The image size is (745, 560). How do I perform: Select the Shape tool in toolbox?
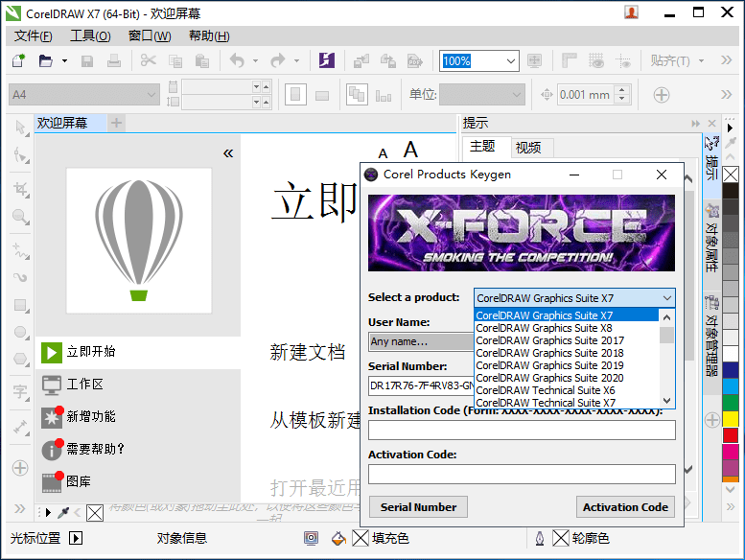tap(20, 155)
